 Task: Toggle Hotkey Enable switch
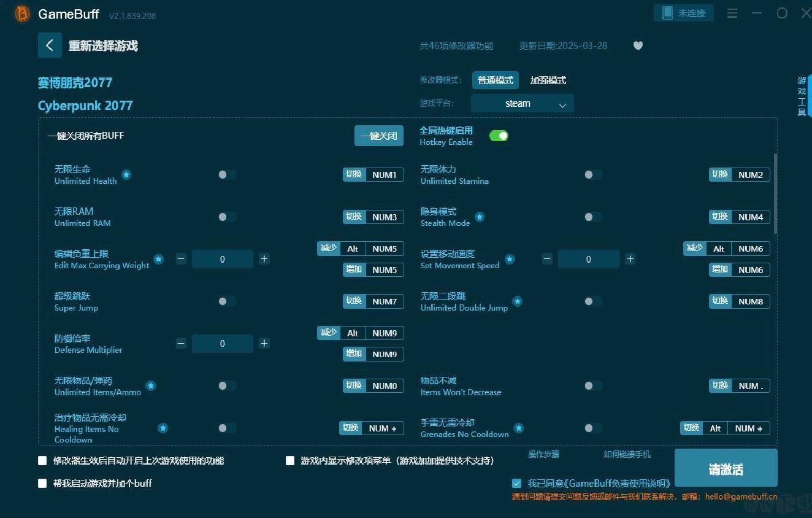tap(499, 136)
